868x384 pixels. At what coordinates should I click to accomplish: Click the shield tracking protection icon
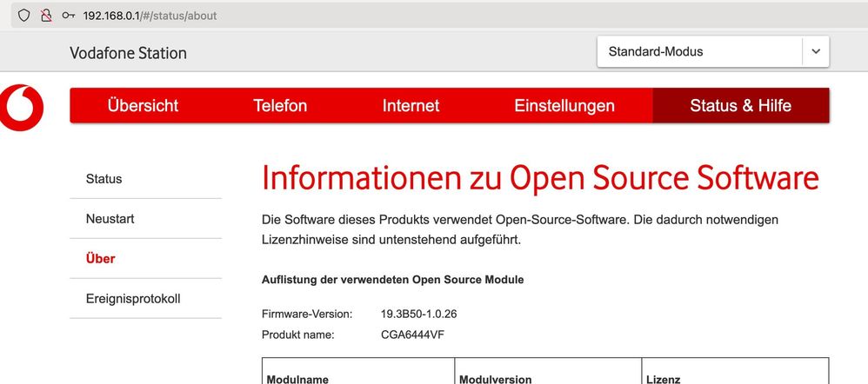[23, 16]
